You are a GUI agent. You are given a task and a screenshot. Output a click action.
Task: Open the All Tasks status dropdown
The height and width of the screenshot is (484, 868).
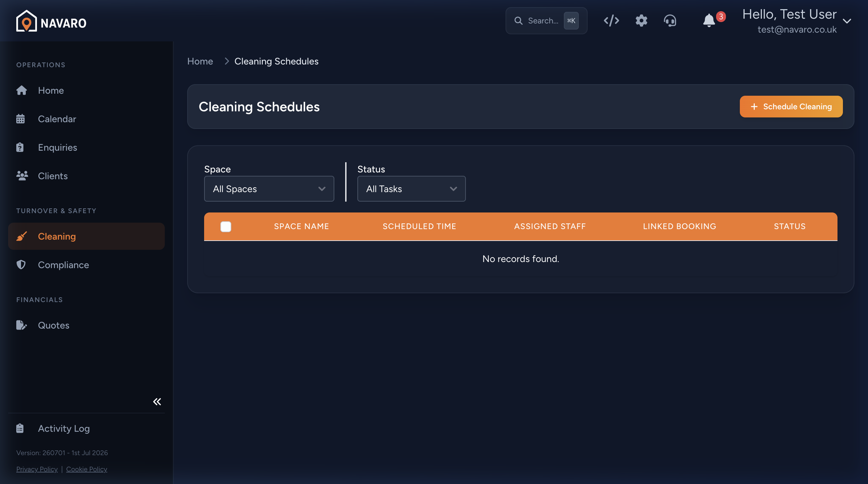[411, 189]
